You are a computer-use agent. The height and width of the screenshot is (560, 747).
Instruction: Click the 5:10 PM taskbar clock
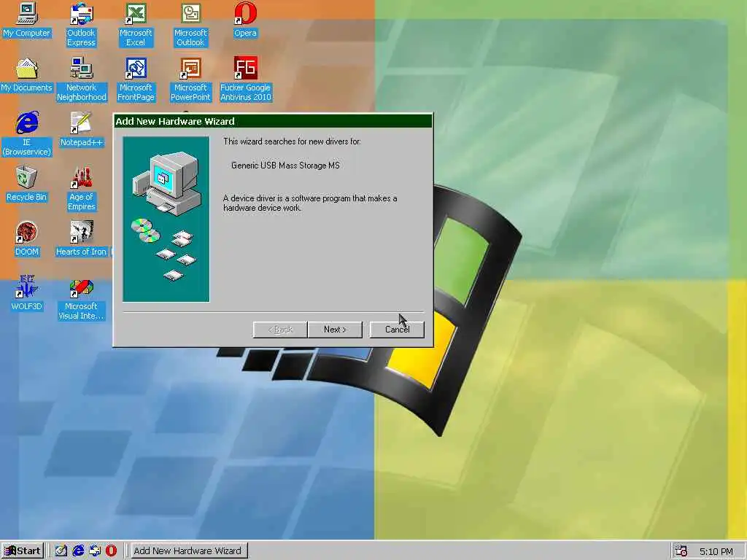(716, 551)
